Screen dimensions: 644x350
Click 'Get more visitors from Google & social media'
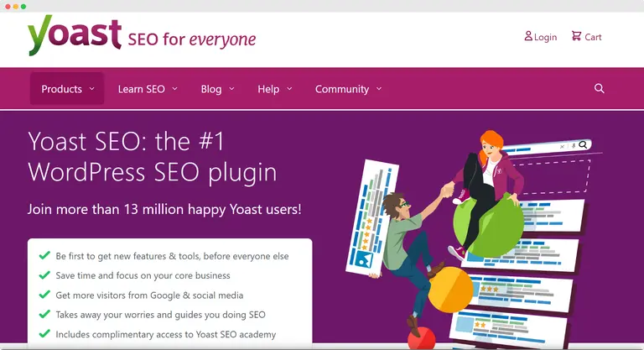point(149,295)
